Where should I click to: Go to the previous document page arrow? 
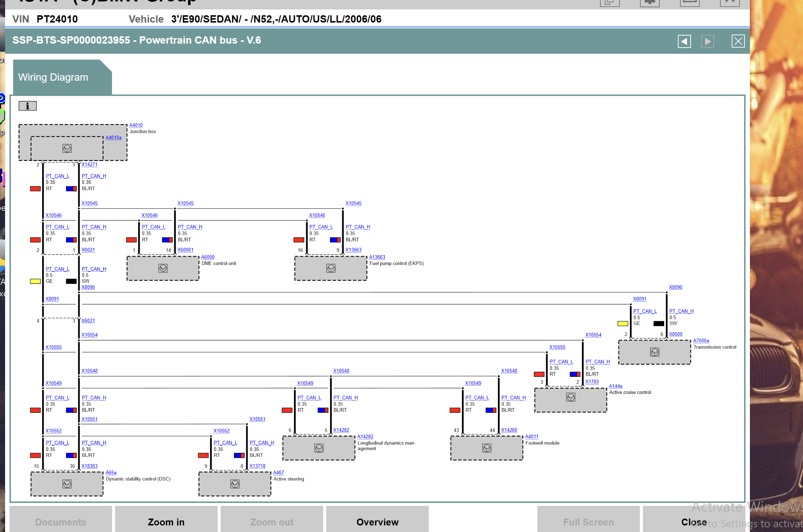pyautogui.click(x=684, y=41)
